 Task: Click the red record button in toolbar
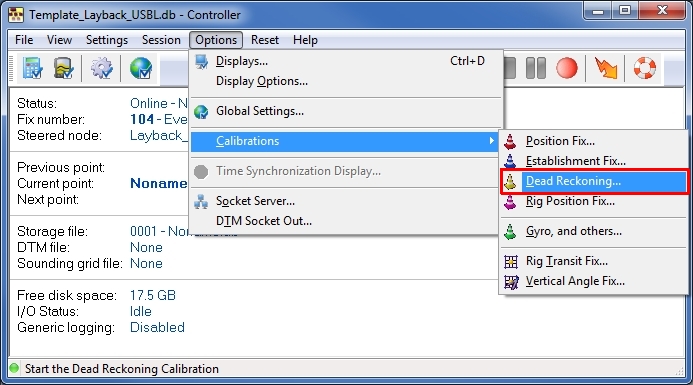click(x=567, y=69)
